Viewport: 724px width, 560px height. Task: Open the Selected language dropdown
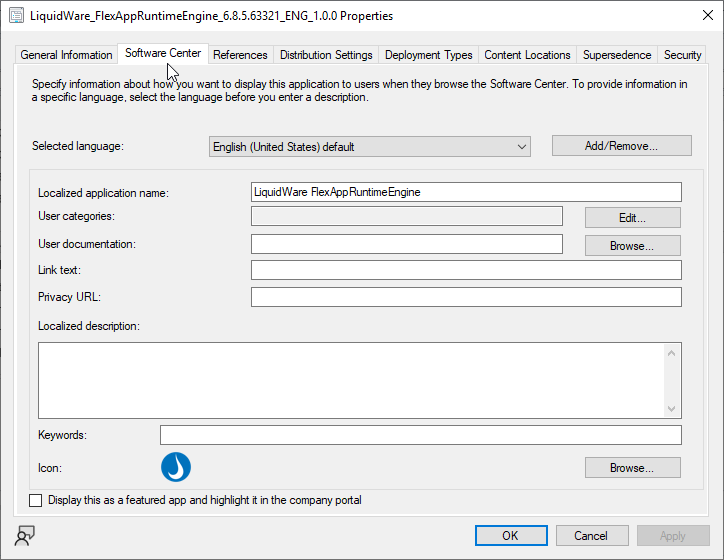(x=370, y=147)
